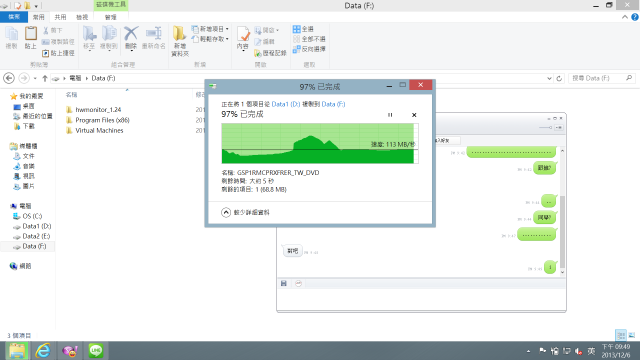The width and height of the screenshot is (640, 360).
Task: Open the address bar history dropdown arrow
Action: click(x=549, y=78)
